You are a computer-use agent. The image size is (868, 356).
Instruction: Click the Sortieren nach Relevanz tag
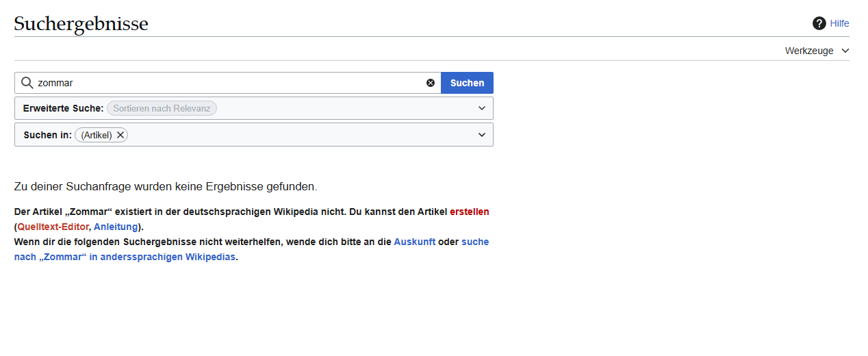coord(162,108)
